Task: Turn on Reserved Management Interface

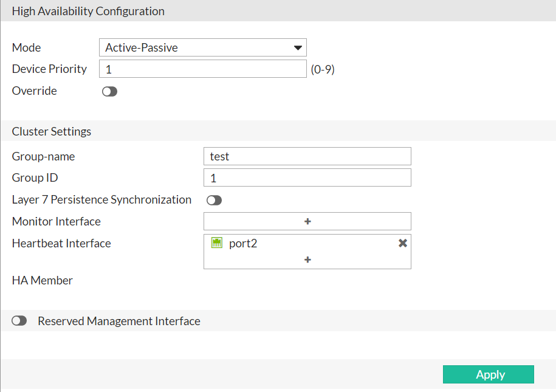Action: (19, 320)
